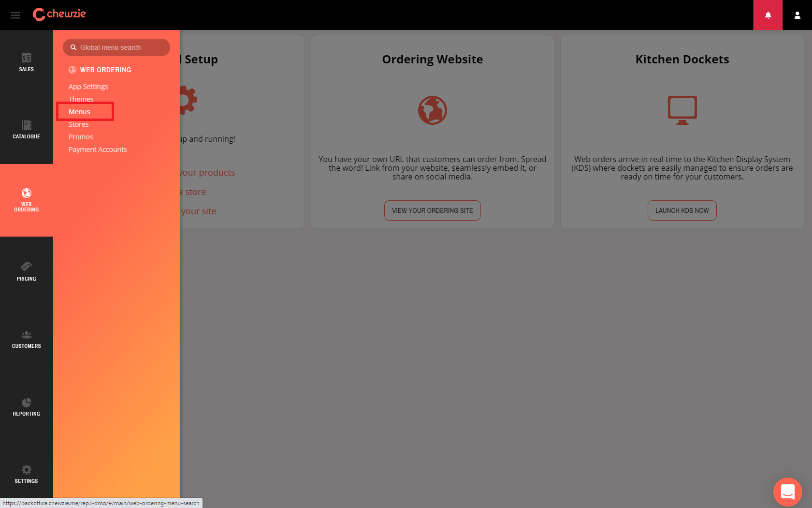Screen dimensions: 812x508
Task: Click the 'a store' link
Action: coord(193,192)
